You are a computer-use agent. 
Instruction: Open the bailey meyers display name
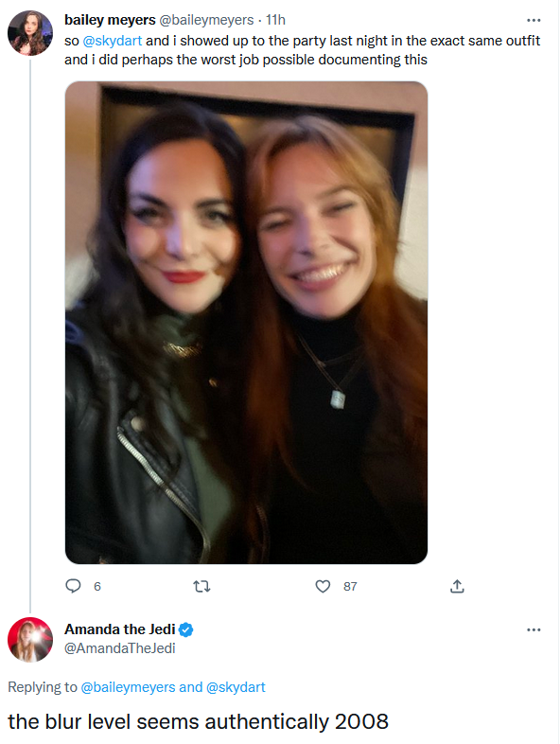point(110,20)
